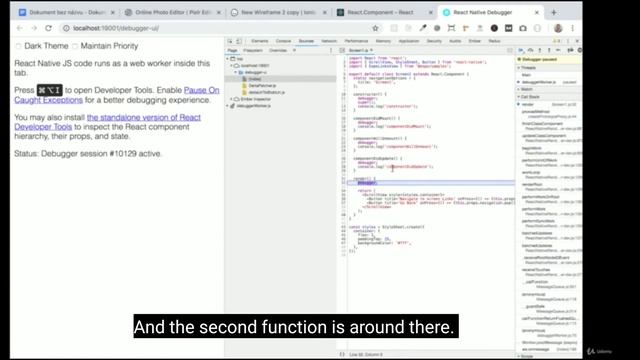Image resolution: width=640 pixels, height=360 pixels.
Task: Enable the Dark Theme checkbox
Action: 18,46
